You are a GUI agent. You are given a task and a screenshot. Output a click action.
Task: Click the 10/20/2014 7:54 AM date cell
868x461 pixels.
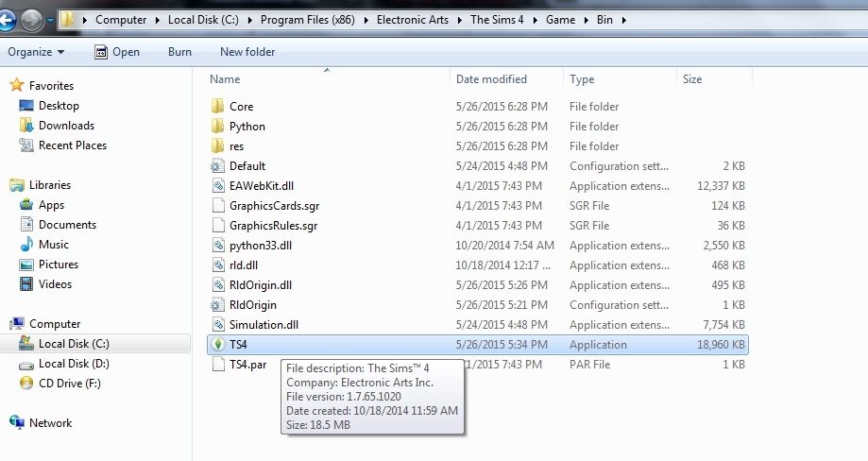pyautogui.click(x=505, y=246)
